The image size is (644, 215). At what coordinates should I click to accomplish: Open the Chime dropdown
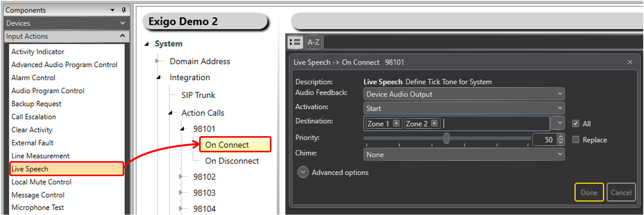point(560,155)
